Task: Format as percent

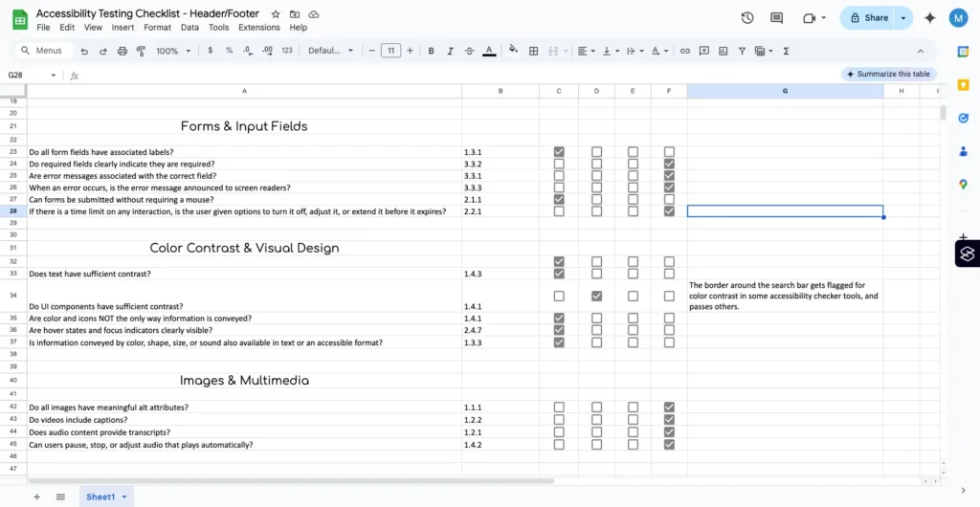Action: click(x=230, y=51)
